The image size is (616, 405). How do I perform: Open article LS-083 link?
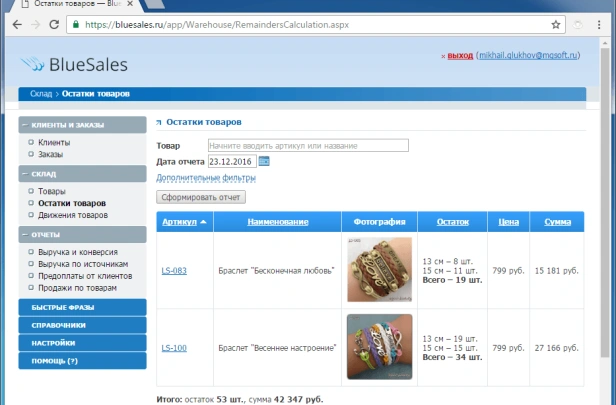pyautogui.click(x=174, y=270)
